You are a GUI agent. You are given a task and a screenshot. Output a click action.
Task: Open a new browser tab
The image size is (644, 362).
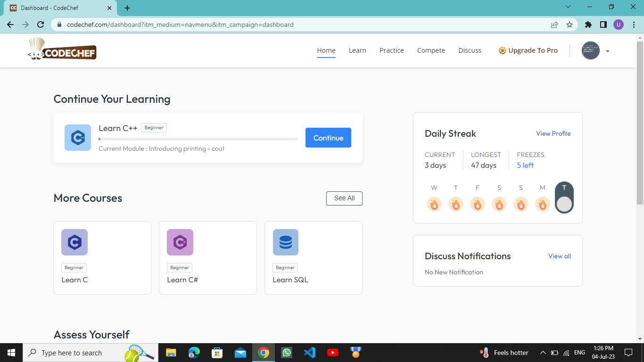[127, 8]
